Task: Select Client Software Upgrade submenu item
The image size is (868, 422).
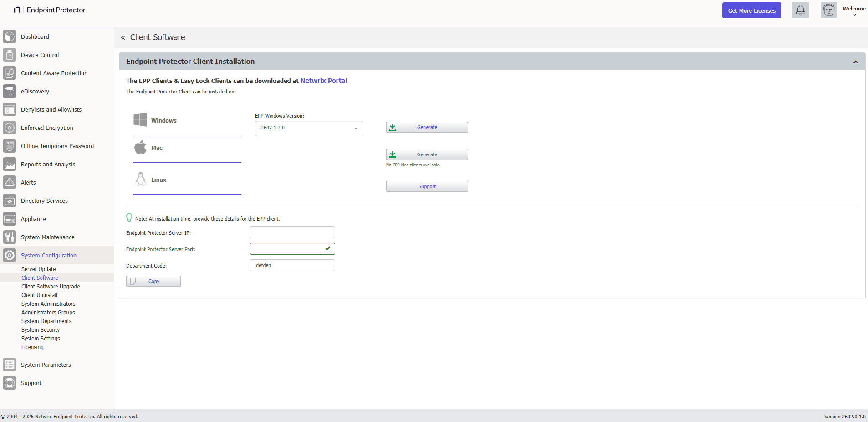Action: point(51,287)
